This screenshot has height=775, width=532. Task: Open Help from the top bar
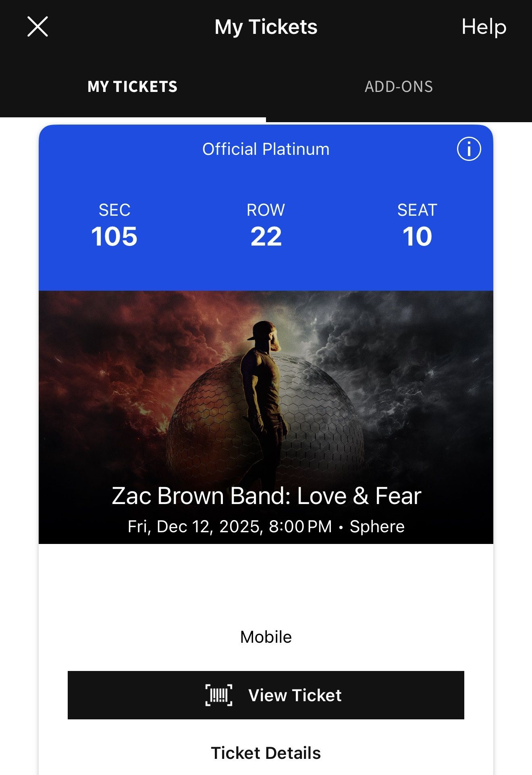click(484, 27)
